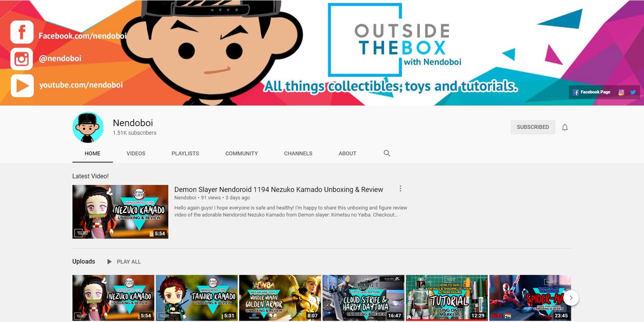Click the Uploads section heading

click(84, 261)
